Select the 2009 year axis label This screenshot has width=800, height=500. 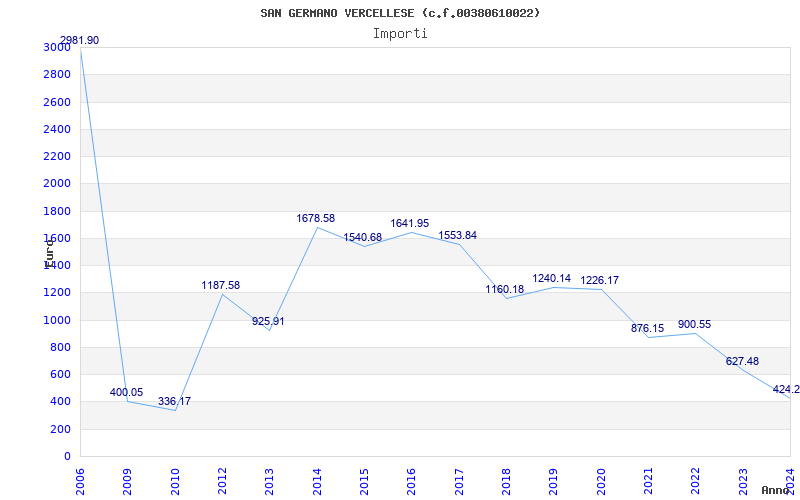tap(127, 482)
